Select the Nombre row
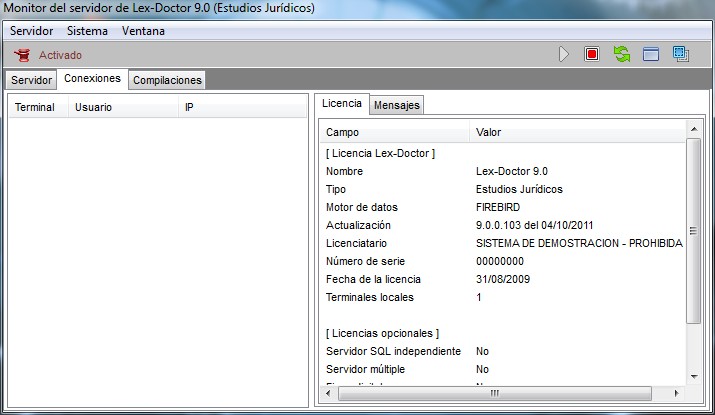This screenshot has height=415, width=715. coord(503,171)
